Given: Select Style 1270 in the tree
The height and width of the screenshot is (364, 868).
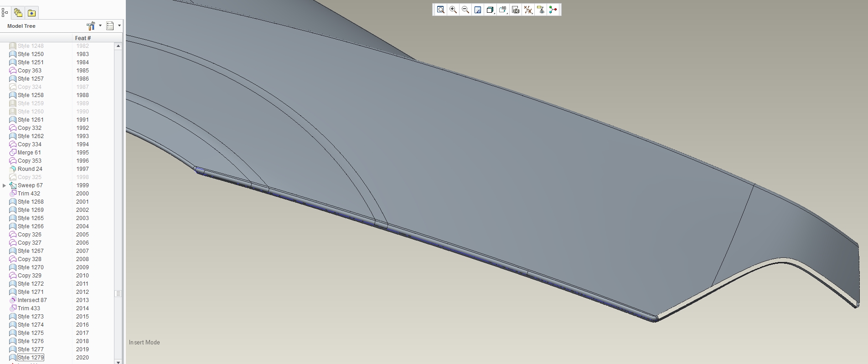Looking at the screenshot, I should (x=31, y=267).
